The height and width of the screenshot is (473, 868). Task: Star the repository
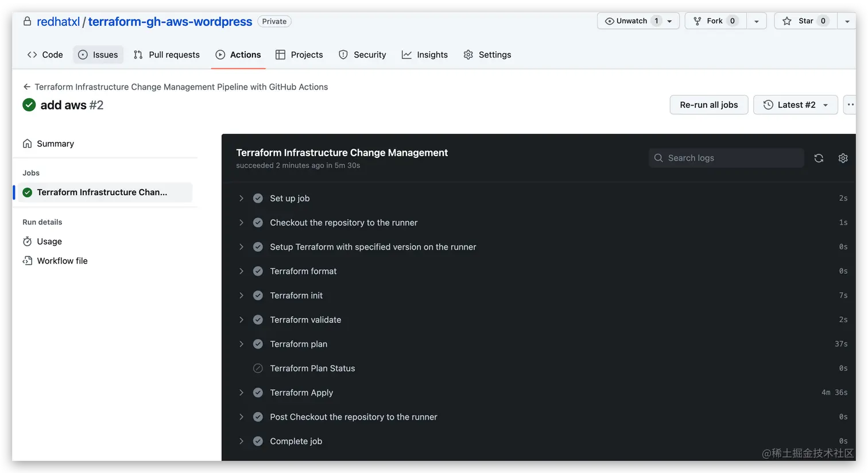[x=806, y=21]
